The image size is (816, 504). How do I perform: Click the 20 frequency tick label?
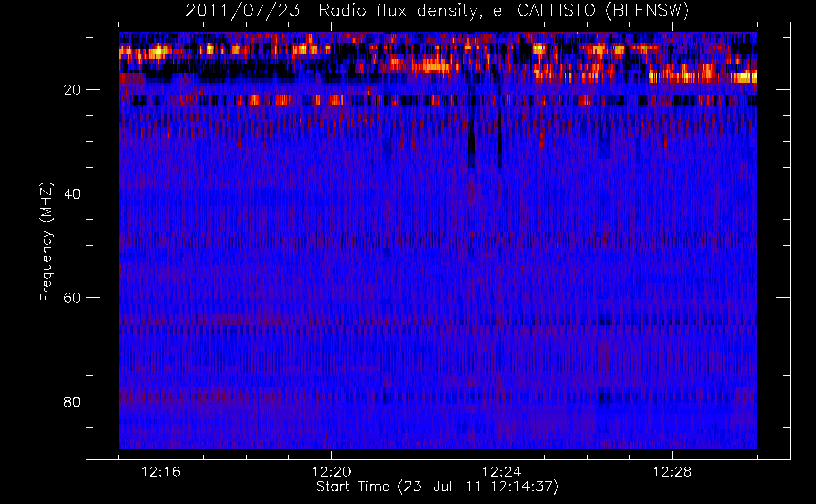(73, 90)
